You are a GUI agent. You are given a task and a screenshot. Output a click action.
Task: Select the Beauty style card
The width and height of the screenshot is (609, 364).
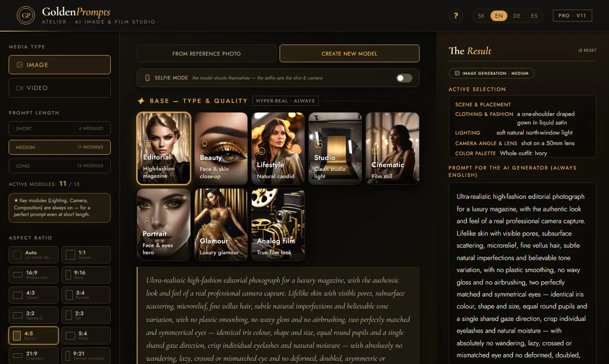click(221, 148)
